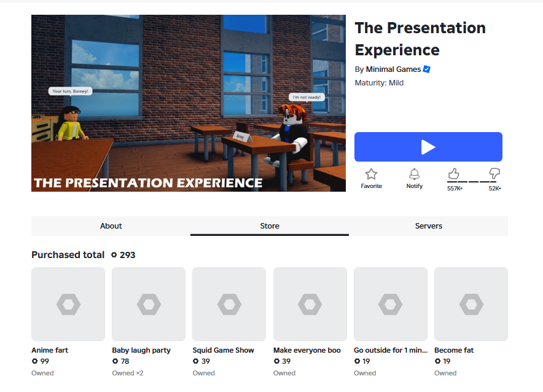Open the Become fat item thumbnail
Screen dimensions: 543x392
471,304
